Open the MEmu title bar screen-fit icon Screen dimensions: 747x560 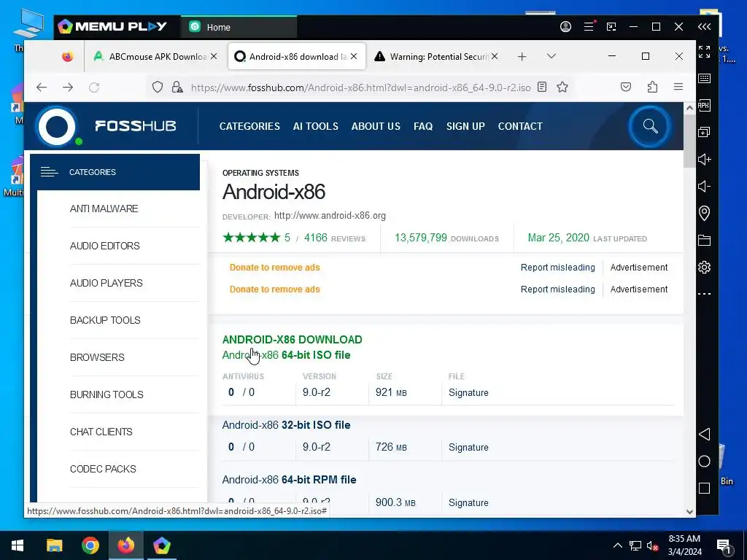[x=611, y=27]
